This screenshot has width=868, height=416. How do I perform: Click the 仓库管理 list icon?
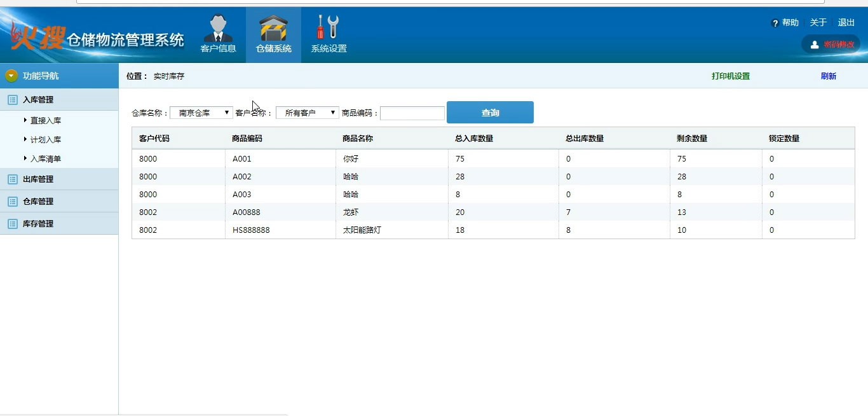coord(13,202)
